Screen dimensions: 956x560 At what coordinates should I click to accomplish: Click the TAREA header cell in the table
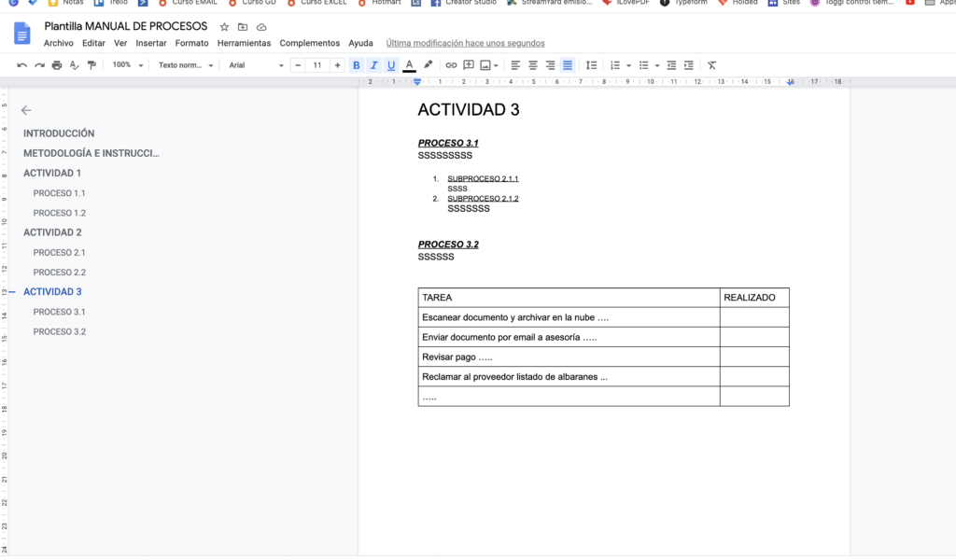click(x=569, y=298)
